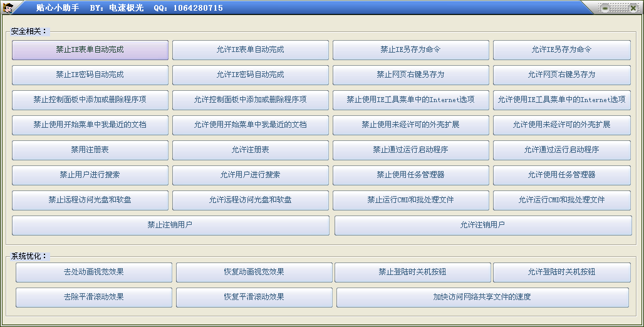This screenshot has width=644, height=327.
Task: Click 禁止使用任务管理器
Action: tap(411, 175)
